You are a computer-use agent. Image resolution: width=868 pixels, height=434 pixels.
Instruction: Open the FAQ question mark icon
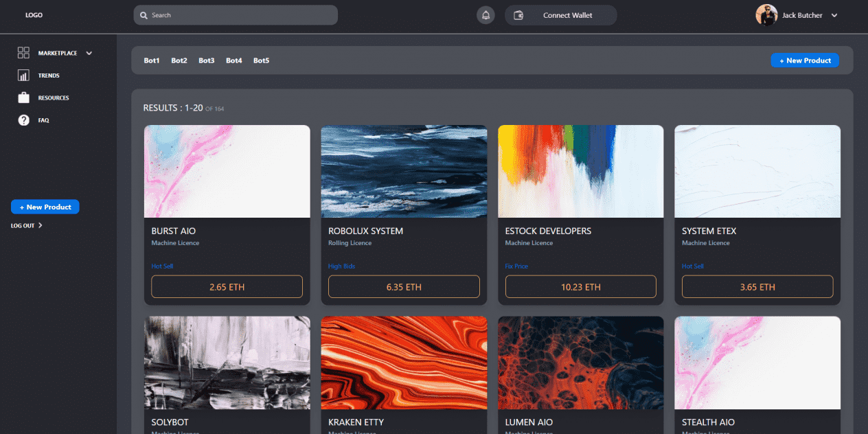23,120
